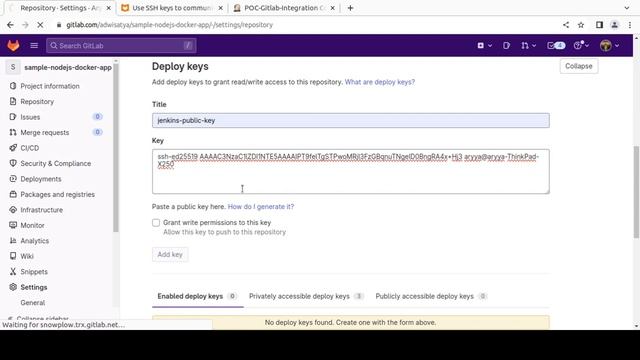Open Security & Compliance in the sidebar
Image resolution: width=640 pixels, height=360 pixels.
click(56, 163)
